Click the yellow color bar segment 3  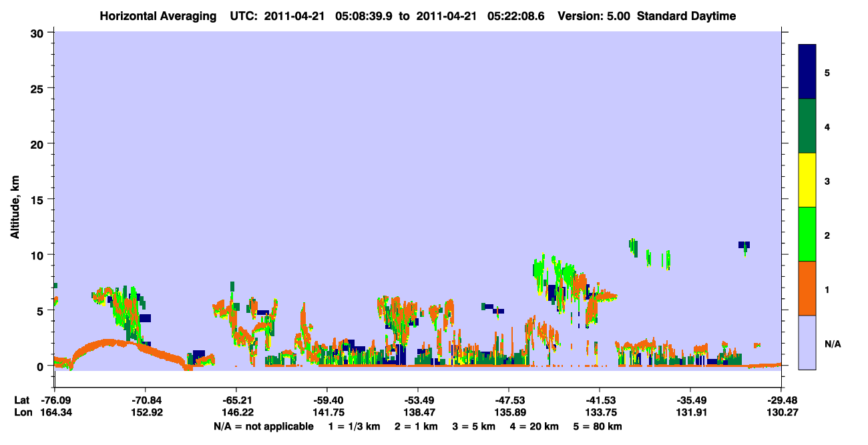[807, 180]
